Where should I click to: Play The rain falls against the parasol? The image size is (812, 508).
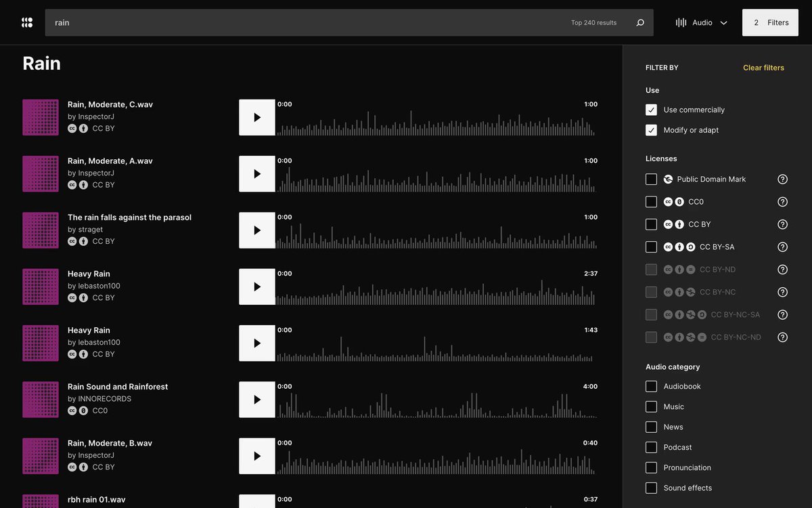(x=257, y=230)
